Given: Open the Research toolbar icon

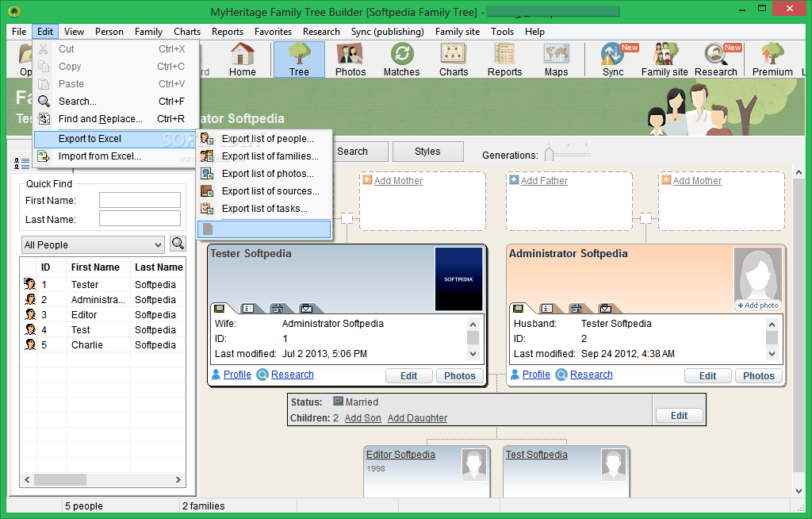Looking at the screenshot, I should click(716, 60).
